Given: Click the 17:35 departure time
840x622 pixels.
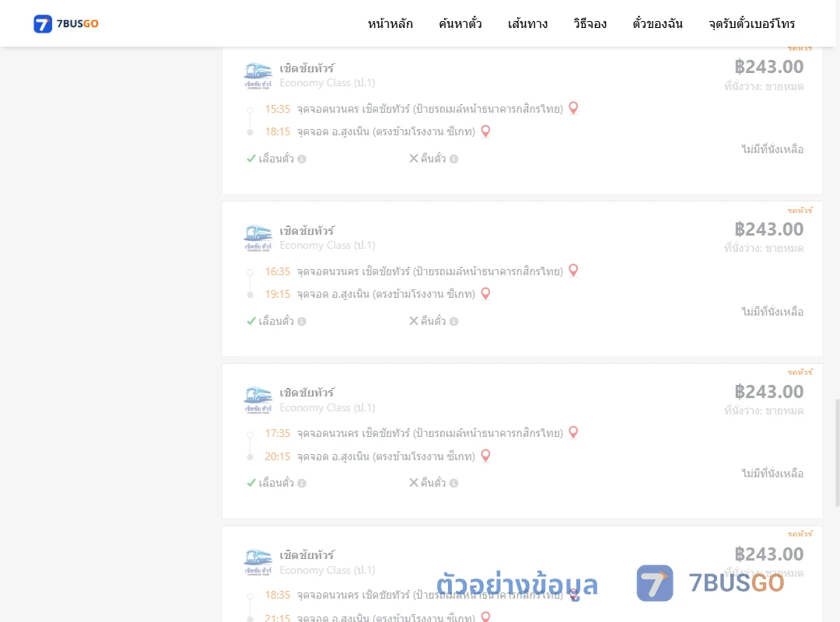Looking at the screenshot, I should point(278,433).
